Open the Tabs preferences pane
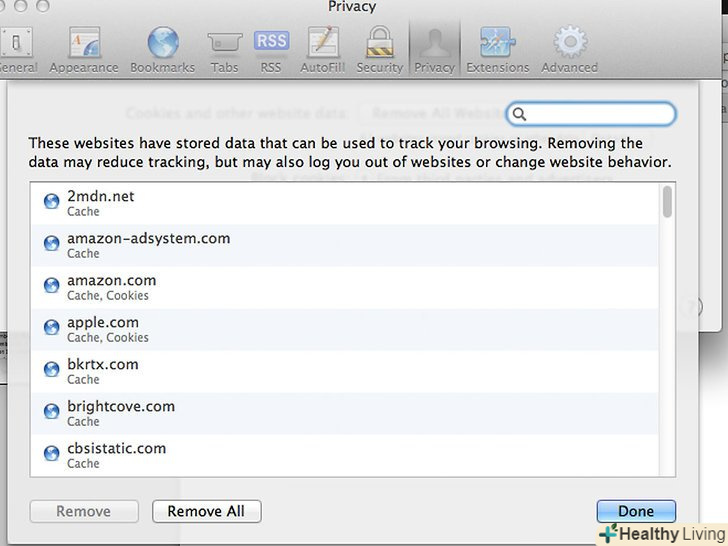The image size is (728, 546). (224, 50)
